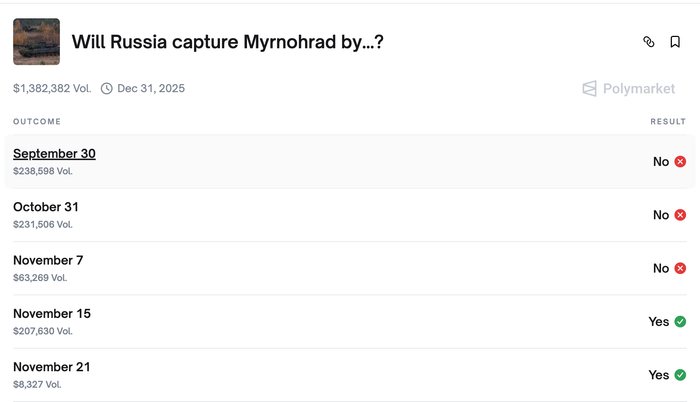This screenshot has width=700, height=402.
Task: Click the $1,382,382 Vol. text
Action: (x=51, y=89)
